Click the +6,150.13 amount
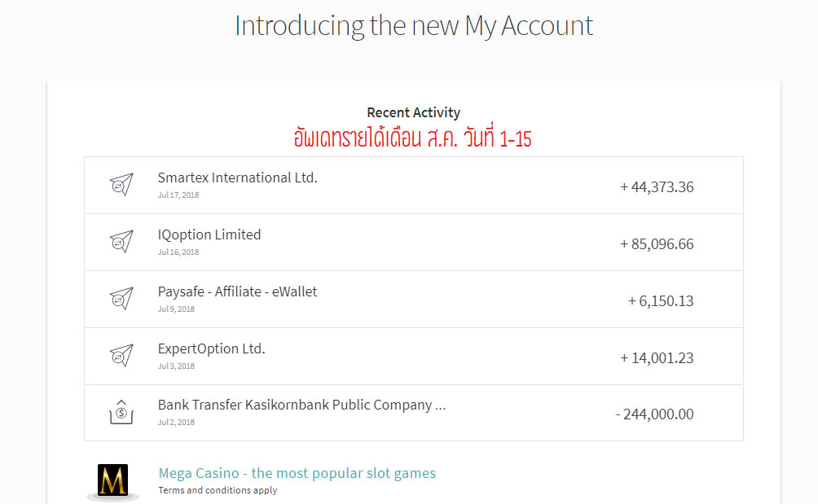 [661, 301]
